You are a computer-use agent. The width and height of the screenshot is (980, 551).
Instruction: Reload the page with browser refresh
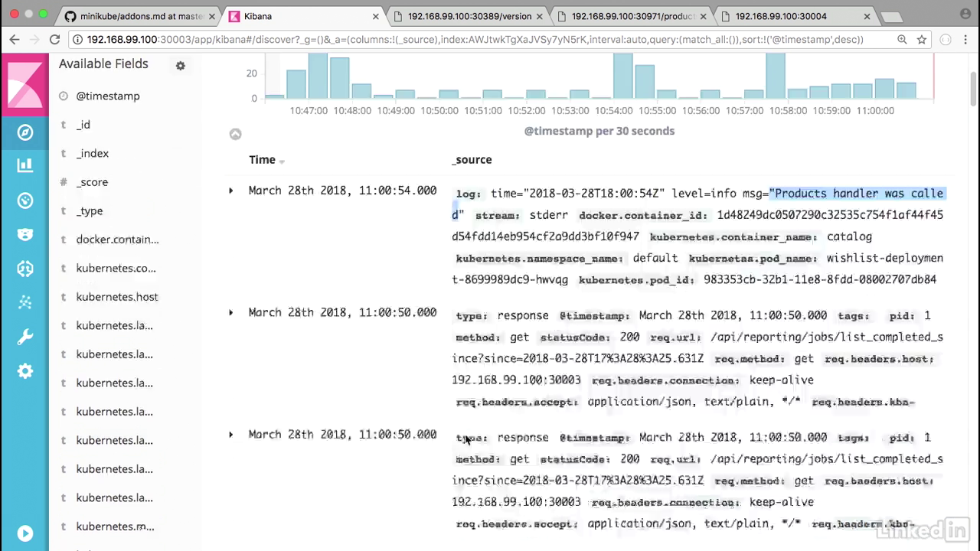pyautogui.click(x=54, y=39)
